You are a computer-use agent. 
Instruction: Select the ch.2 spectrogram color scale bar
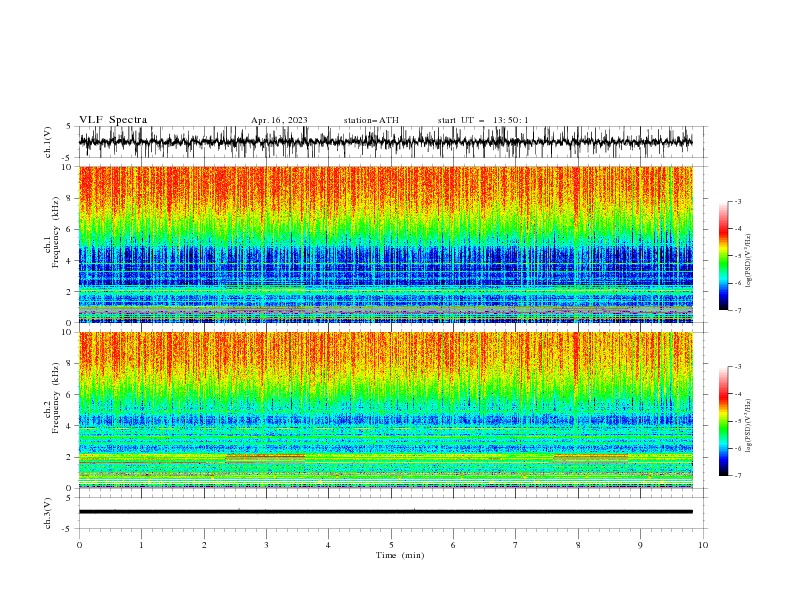(723, 421)
